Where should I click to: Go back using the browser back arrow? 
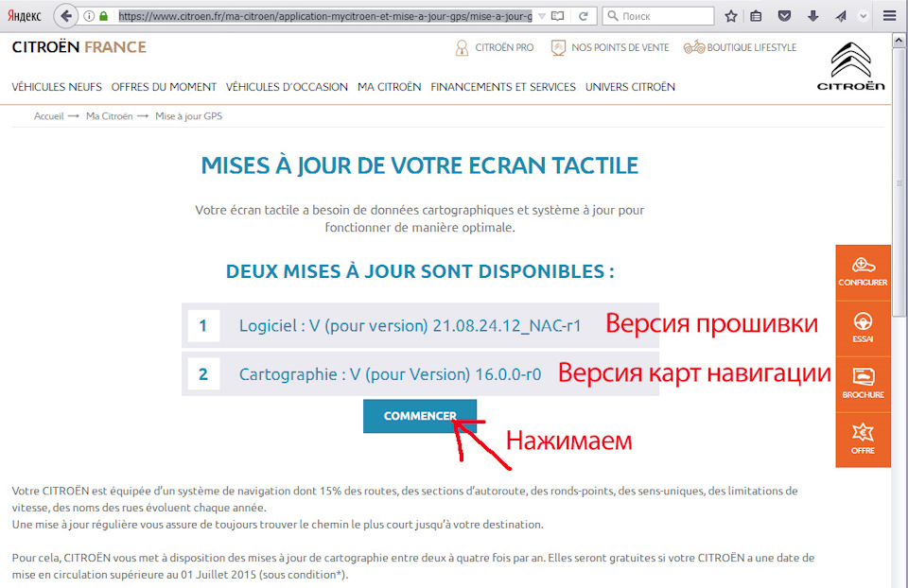point(66,16)
